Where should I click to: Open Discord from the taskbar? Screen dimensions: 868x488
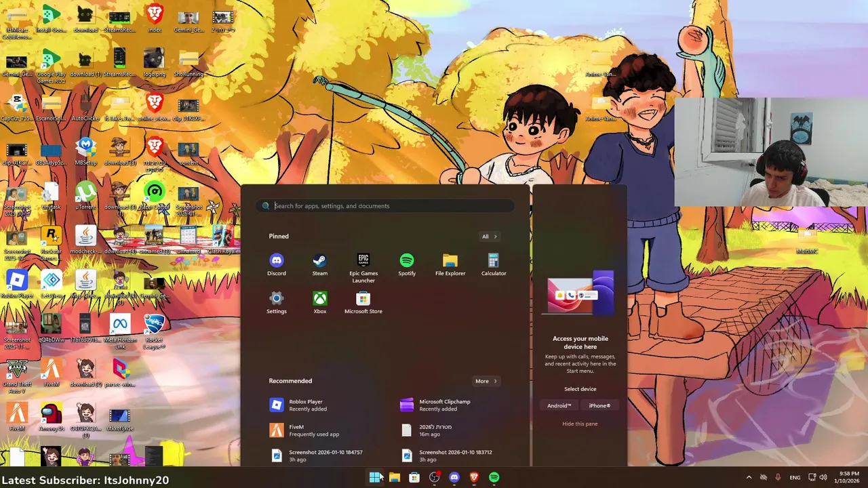(x=454, y=477)
